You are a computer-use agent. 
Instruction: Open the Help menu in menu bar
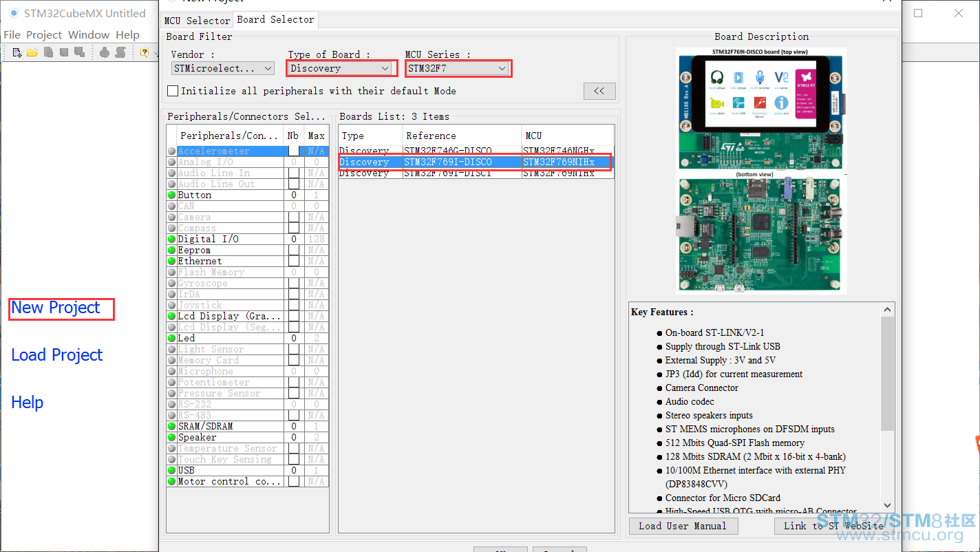click(x=127, y=34)
